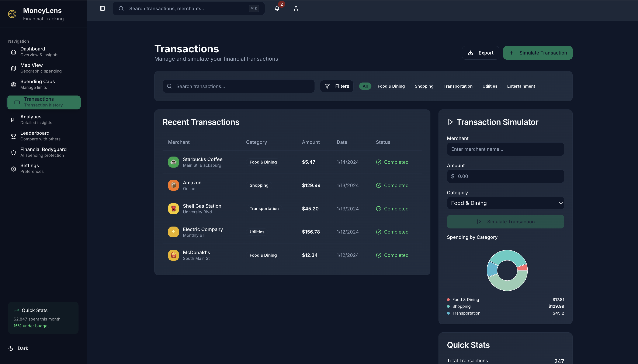Screen dimensions: 638x364
Task: Select the All category filter chip
Action: pos(365,86)
